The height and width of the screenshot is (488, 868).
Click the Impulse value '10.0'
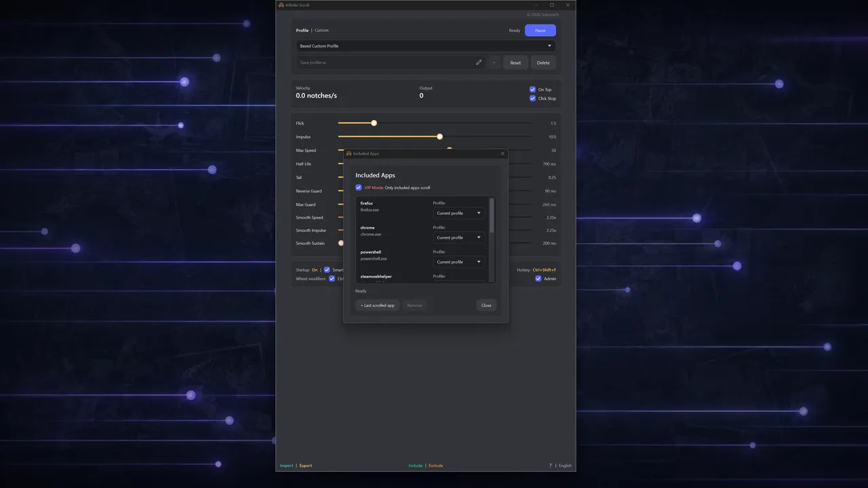552,137
